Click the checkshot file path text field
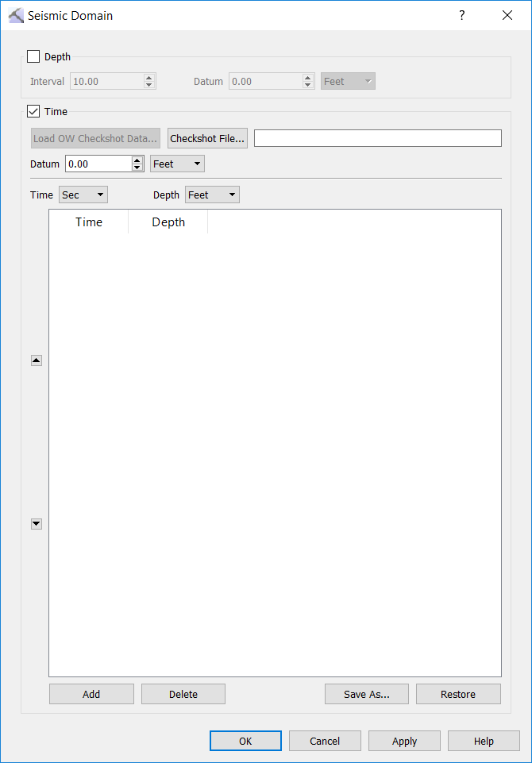This screenshot has width=532, height=763. [377, 138]
